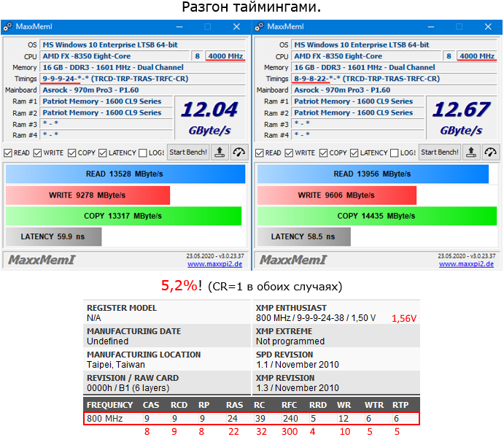The image size is (504, 437).
Task: Click timings field showing 9-9-9-24
Action: [143, 79]
